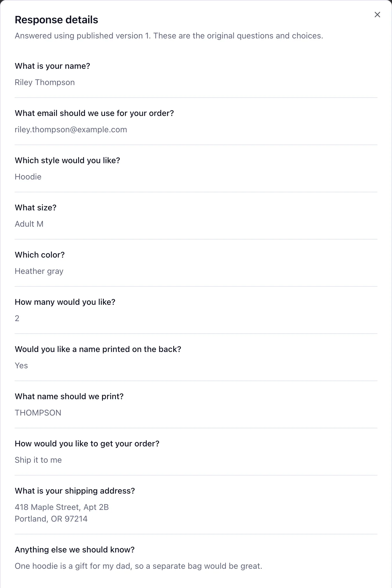Click the Which style would you like? question
392x588 pixels.
pos(67,161)
